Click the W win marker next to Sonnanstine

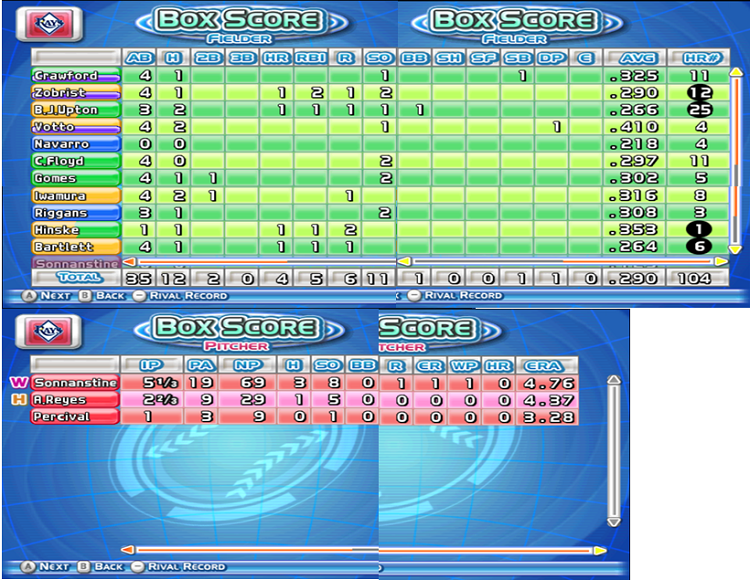(19, 382)
